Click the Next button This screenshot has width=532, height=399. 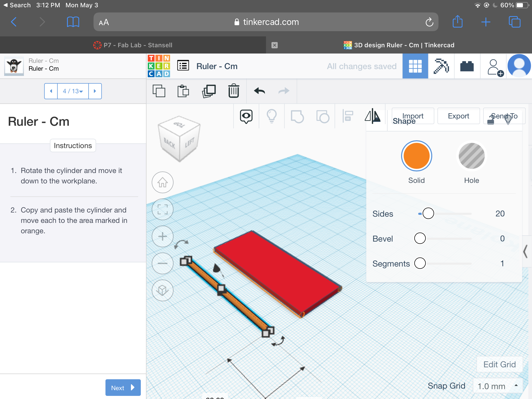(123, 388)
